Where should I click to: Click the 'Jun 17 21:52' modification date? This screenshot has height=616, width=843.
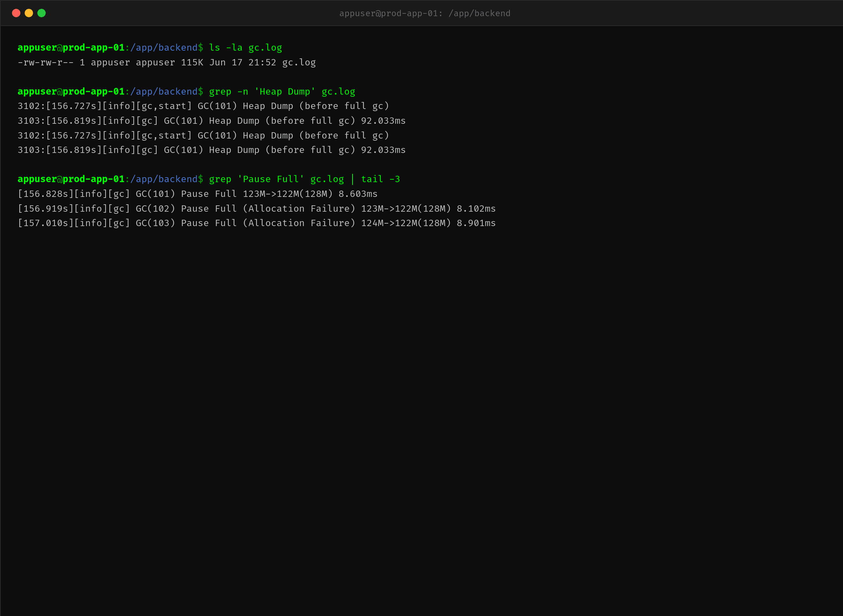[x=242, y=62]
